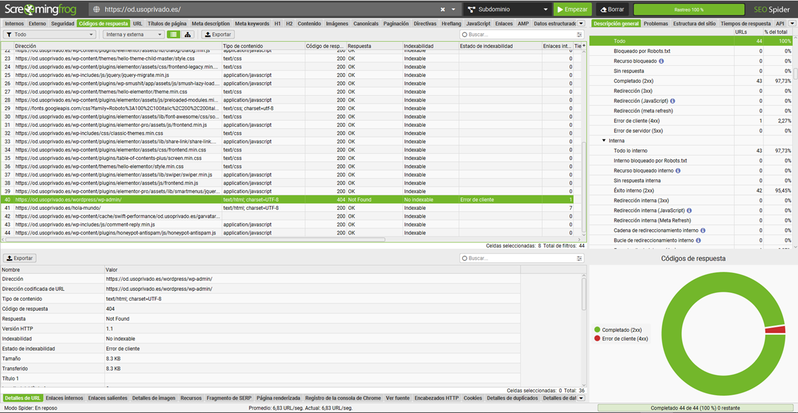
Task: Collapse the Interna tree section
Action: (x=604, y=140)
